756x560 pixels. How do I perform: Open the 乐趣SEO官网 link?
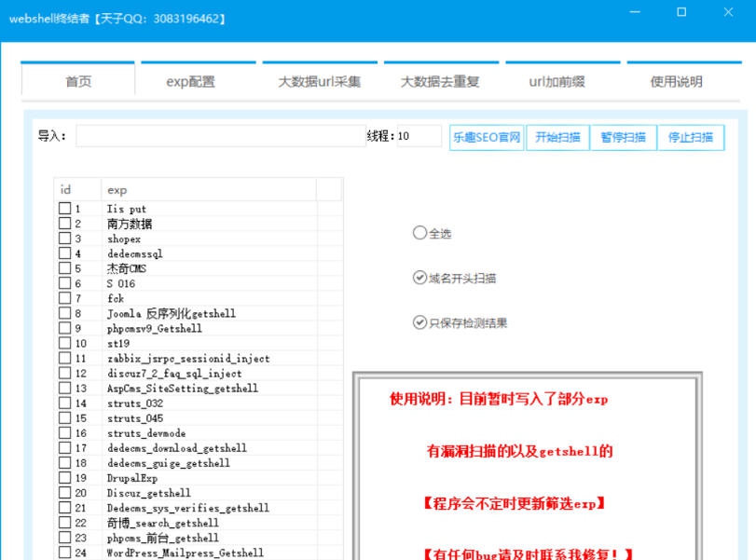click(484, 136)
